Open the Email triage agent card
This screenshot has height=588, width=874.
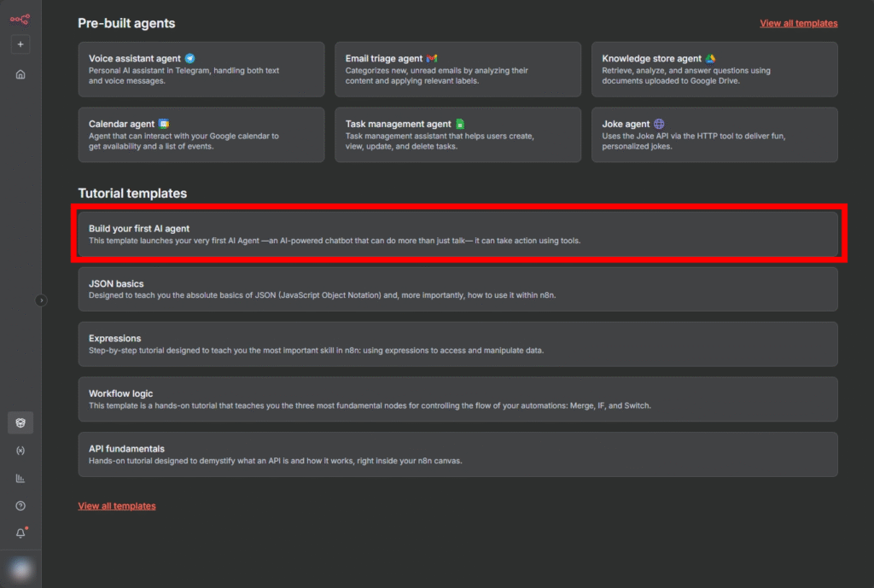tap(457, 69)
